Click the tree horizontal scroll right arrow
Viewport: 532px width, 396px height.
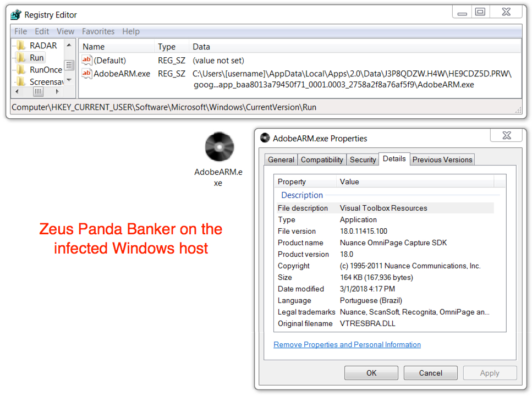57,91
